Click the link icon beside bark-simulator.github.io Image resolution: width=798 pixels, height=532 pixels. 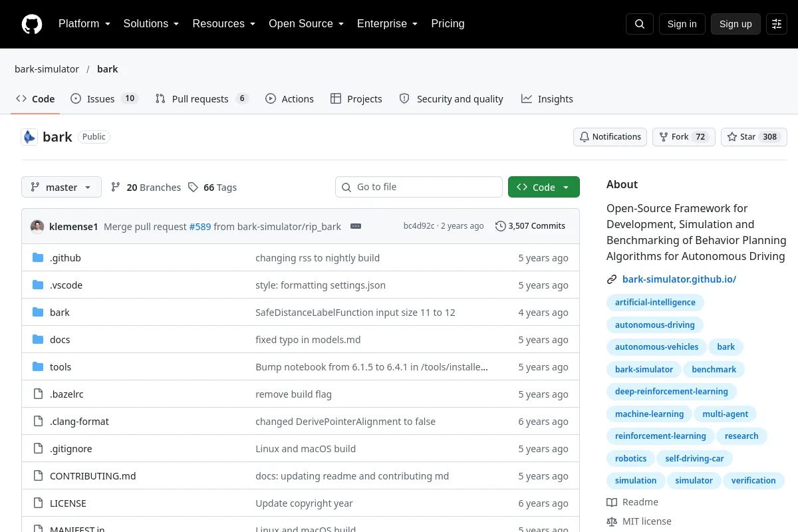click(612, 279)
